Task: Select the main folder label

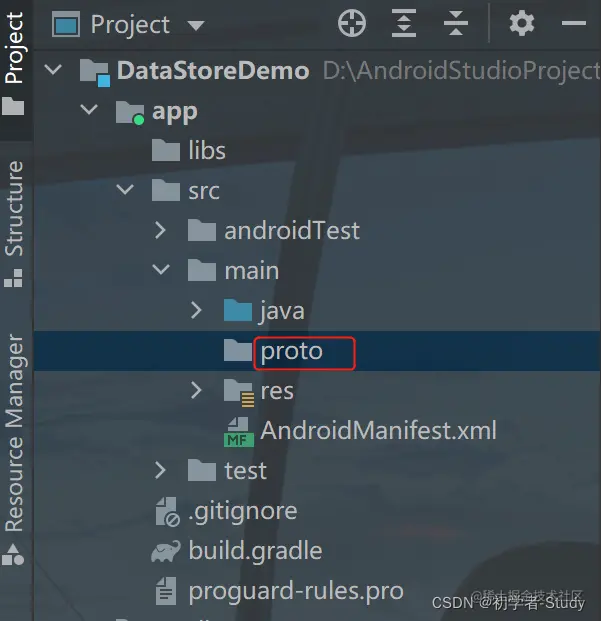Action: coord(252,270)
